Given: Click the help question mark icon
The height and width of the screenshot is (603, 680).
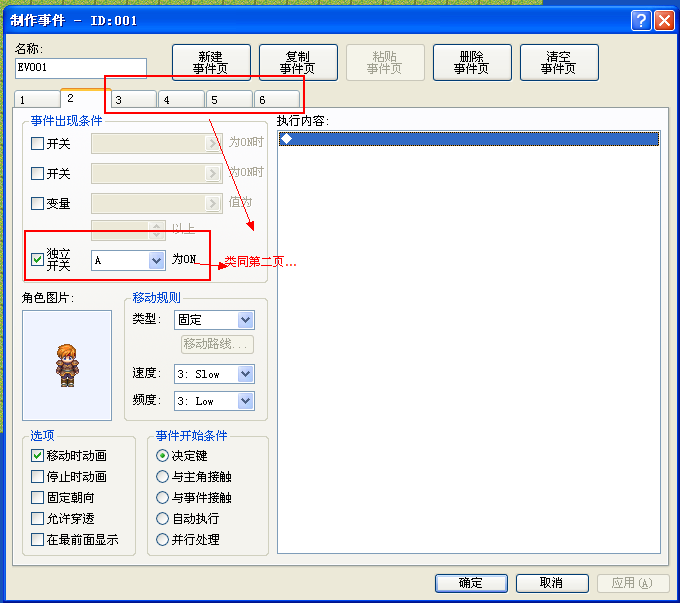Looking at the screenshot, I should [x=641, y=20].
